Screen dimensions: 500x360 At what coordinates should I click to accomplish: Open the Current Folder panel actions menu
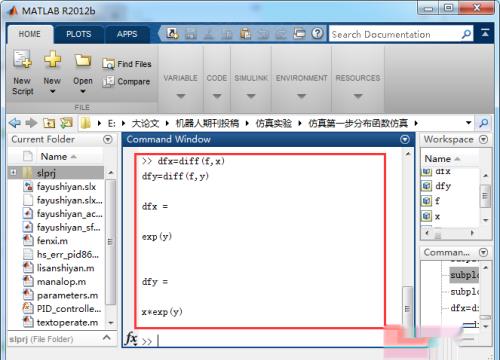(108, 139)
